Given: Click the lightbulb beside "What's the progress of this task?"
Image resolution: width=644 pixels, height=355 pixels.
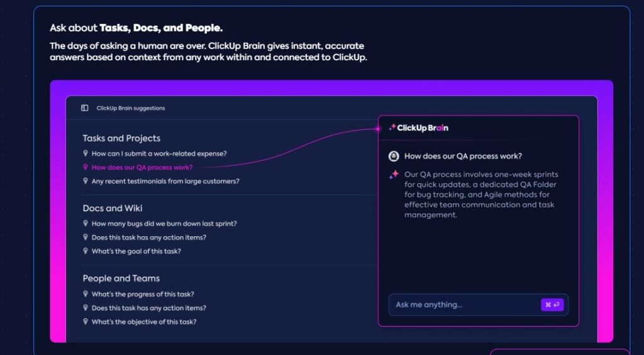Looking at the screenshot, I should pyautogui.click(x=86, y=294).
